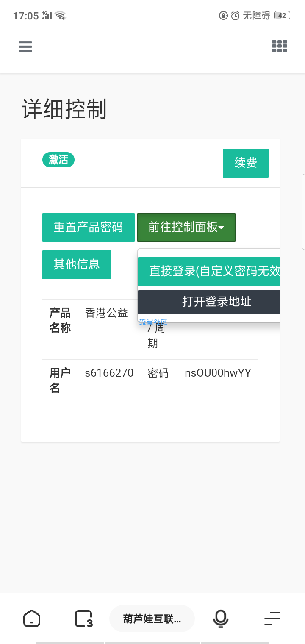Tap the address bar showing 葫芦娃互联
This screenshot has width=305, height=644.
tap(152, 619)
